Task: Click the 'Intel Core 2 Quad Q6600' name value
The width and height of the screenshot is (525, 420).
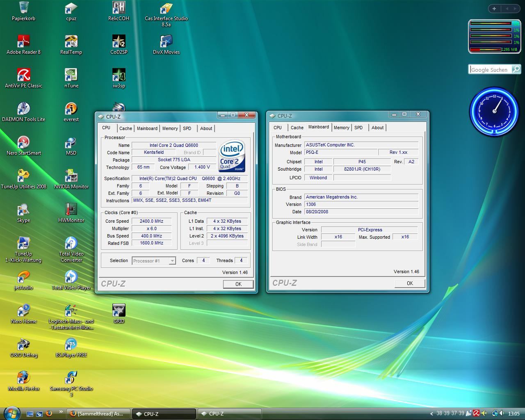Action: (174, 145)
